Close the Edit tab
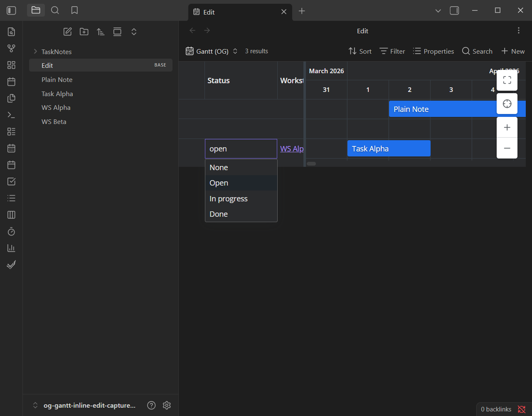This screenshot has height=416, width=532. [x=284, y=12]
